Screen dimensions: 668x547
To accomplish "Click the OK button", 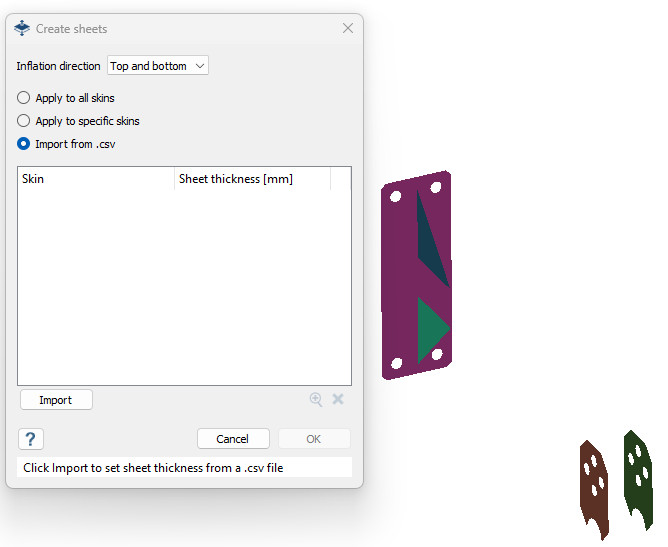I will point(314,439).
